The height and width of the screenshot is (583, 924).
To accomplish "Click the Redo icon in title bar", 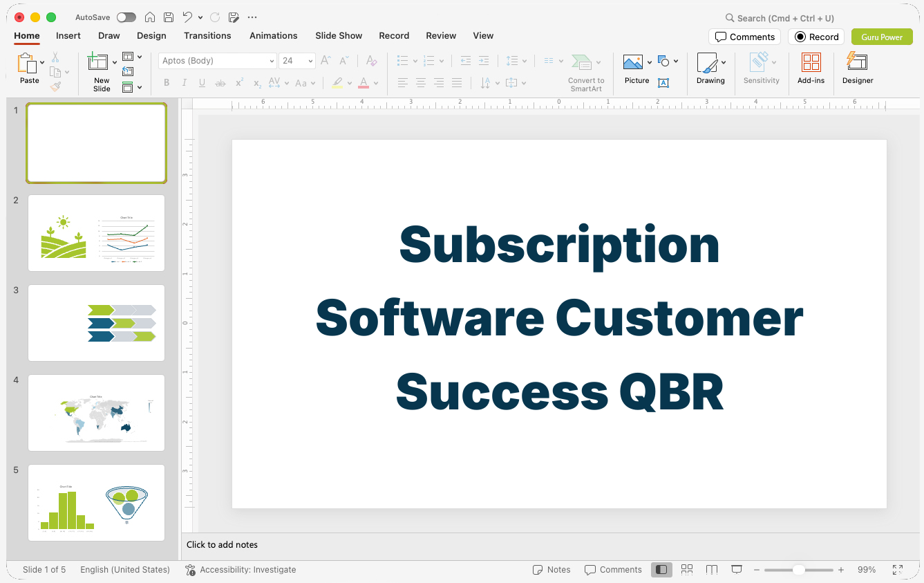I will coord(215,17).
